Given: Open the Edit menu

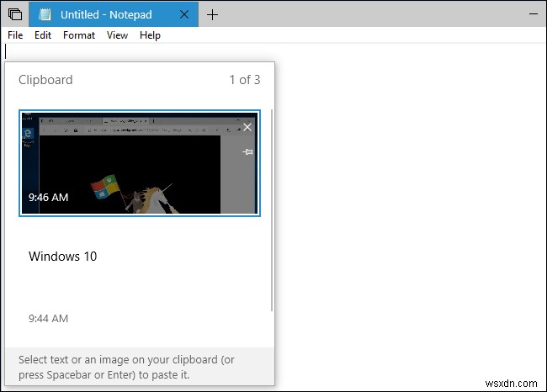Looking at the screenshot, I should coord(43,35).
